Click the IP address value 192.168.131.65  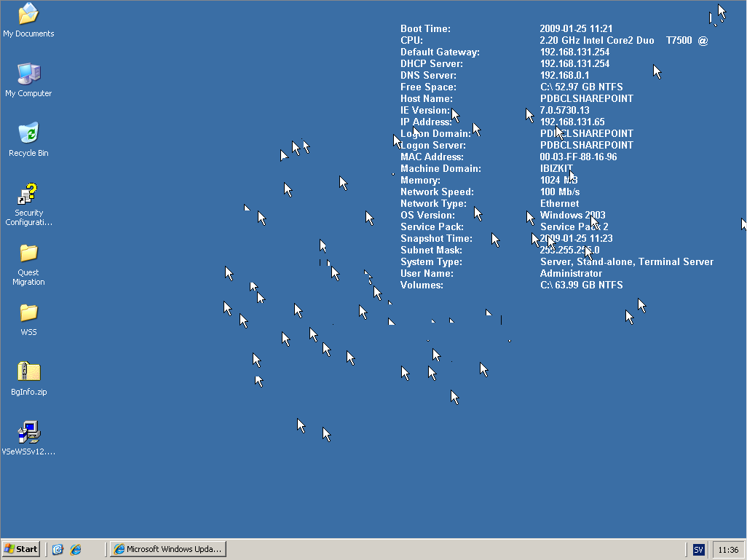[572, 122]
